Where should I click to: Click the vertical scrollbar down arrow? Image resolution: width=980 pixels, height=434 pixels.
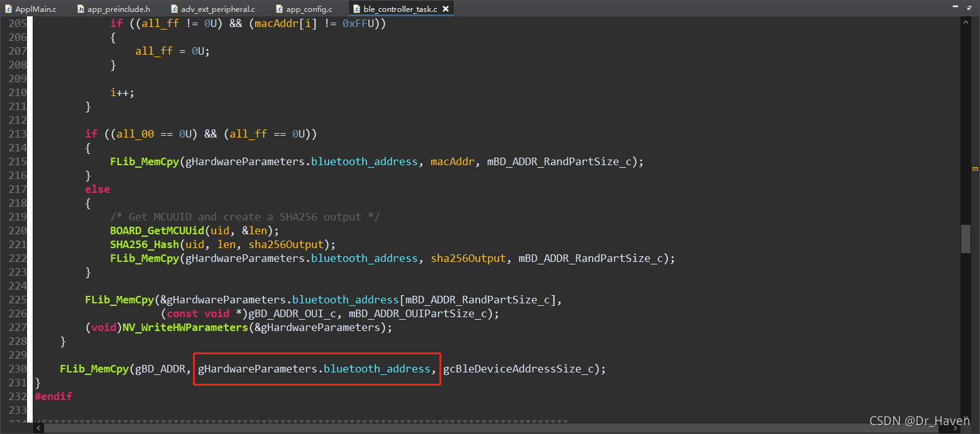[x=966, y=417]
